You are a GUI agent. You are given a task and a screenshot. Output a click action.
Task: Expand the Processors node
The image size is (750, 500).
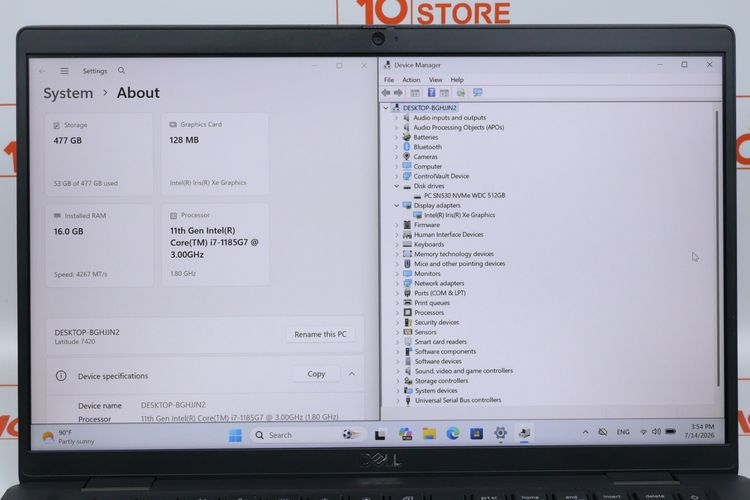click(397, 312)
